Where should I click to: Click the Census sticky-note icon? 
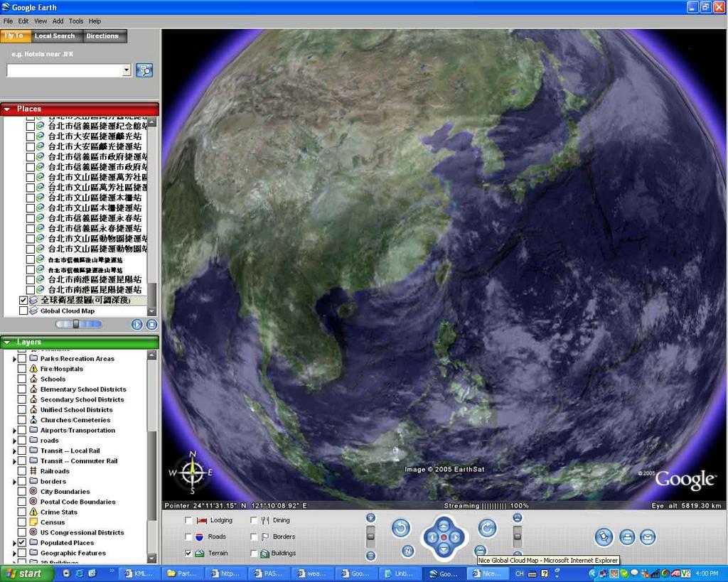click(x=33, y=522)
